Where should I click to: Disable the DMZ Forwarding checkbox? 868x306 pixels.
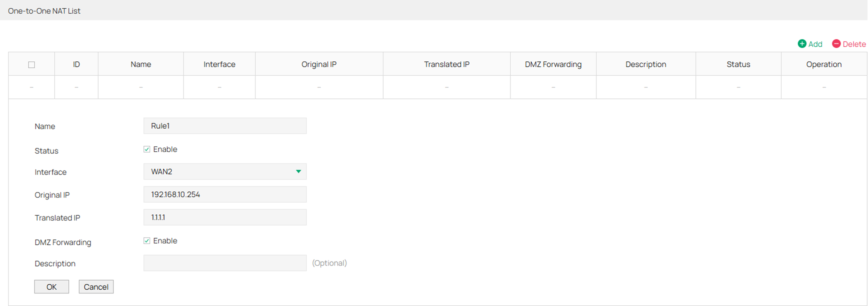[147, 241]
